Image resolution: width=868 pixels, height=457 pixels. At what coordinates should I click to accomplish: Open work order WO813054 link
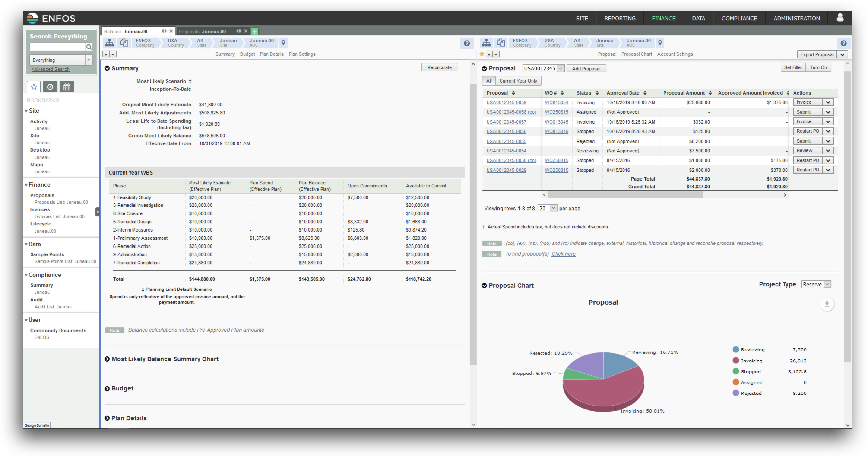coord(556,102)
